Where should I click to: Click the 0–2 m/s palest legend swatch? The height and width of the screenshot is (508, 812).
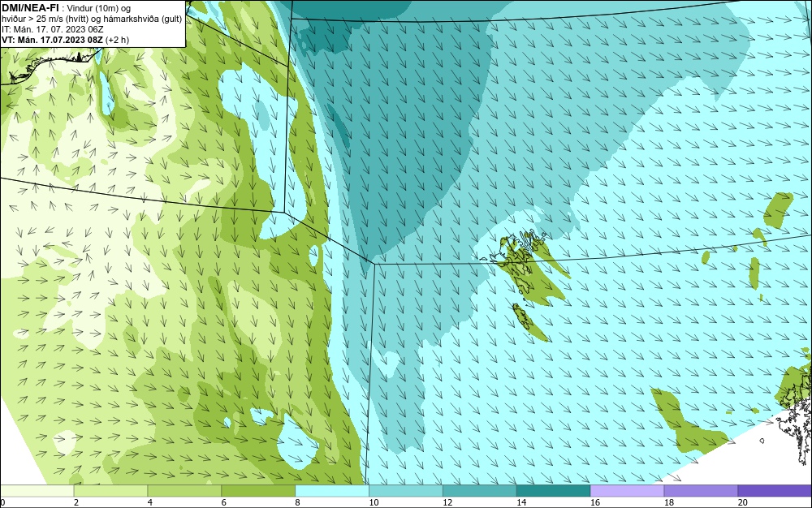click(x=37, y=490)
